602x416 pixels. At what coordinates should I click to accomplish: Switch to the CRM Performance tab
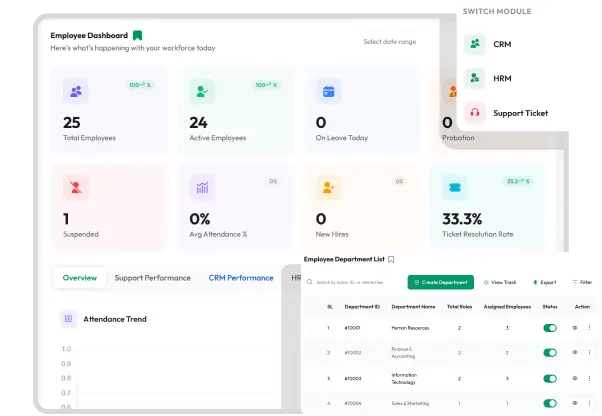click(241, 278)
